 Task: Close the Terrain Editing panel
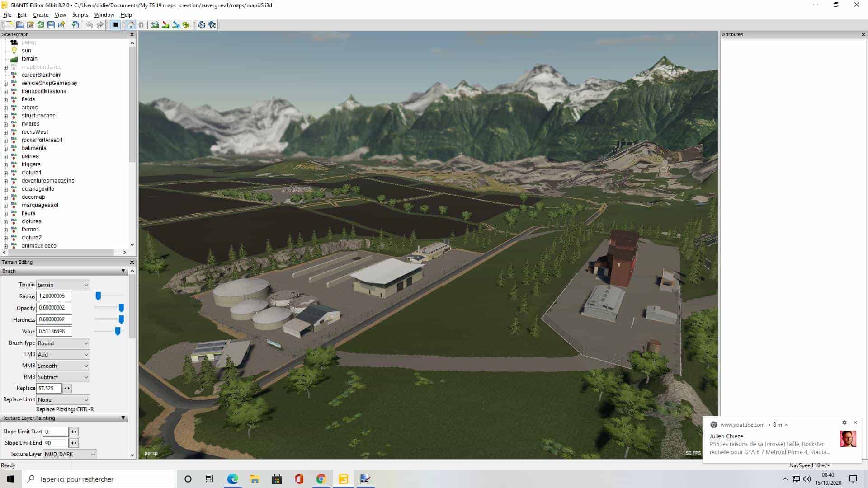coord(132,262)
